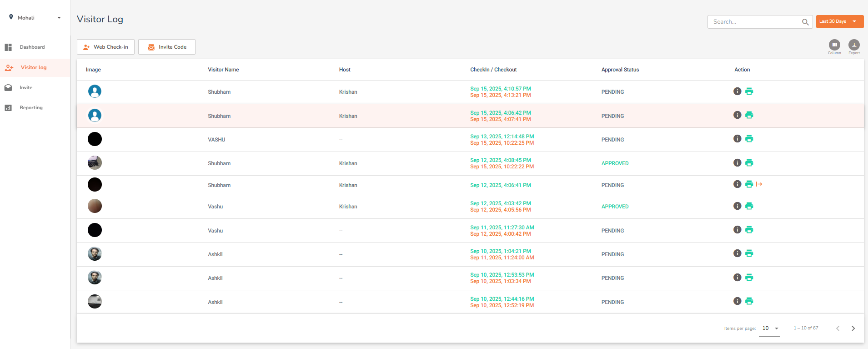Print badge for VASHU Sep 13 entry
The height and width of the screenshot is (349, 868).
[749, 139]
